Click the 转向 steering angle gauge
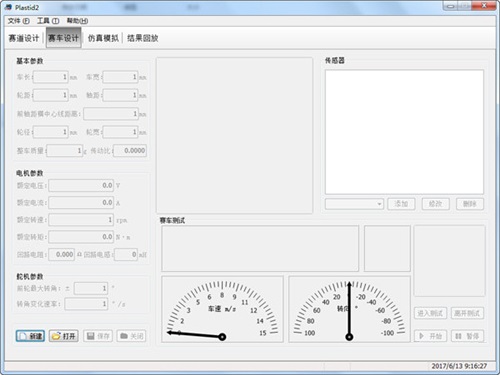The width and height of the screenshot is (500, 375). 349,309
